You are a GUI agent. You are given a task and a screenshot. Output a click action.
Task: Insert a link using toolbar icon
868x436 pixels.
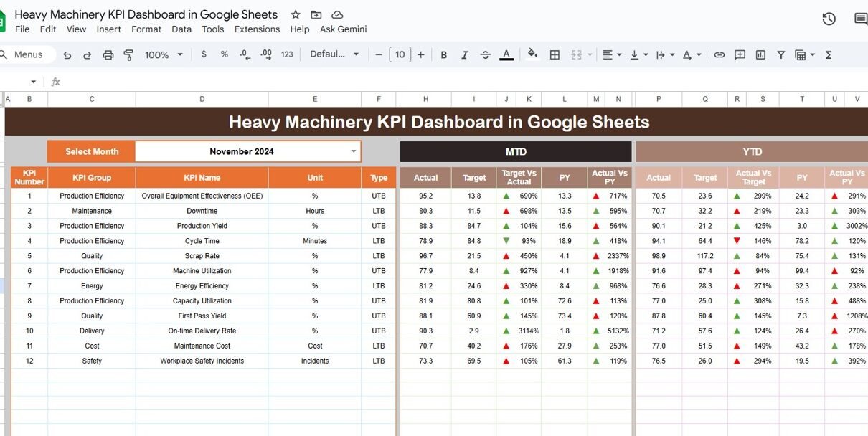pos(719,55)
